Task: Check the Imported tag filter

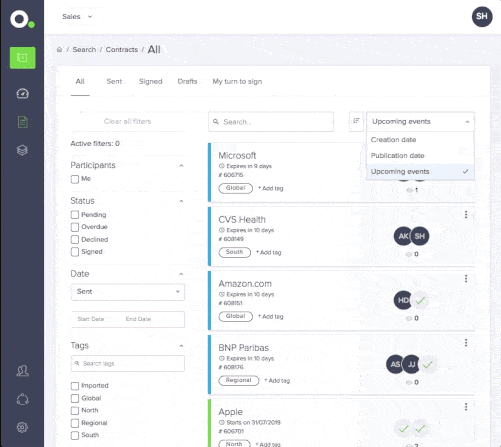Action: [x=75, y=386]
